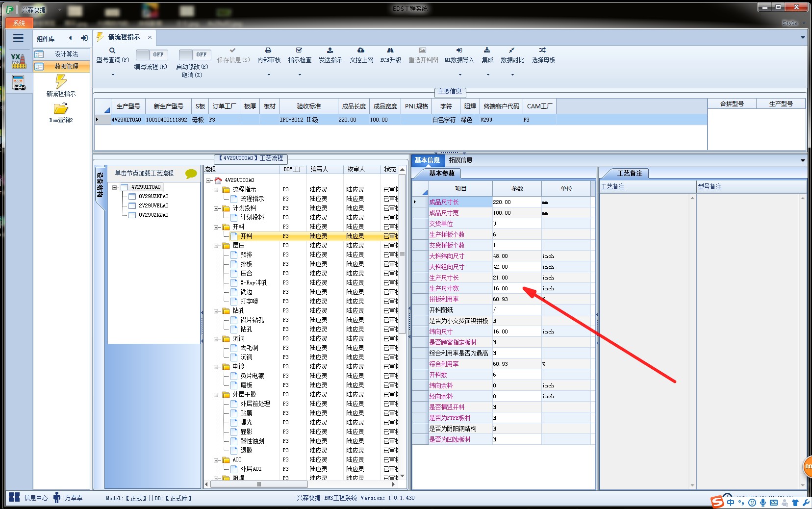Click the 信息中心 status bar button
This screenshot has width=812, height=509.
point(28,498)
